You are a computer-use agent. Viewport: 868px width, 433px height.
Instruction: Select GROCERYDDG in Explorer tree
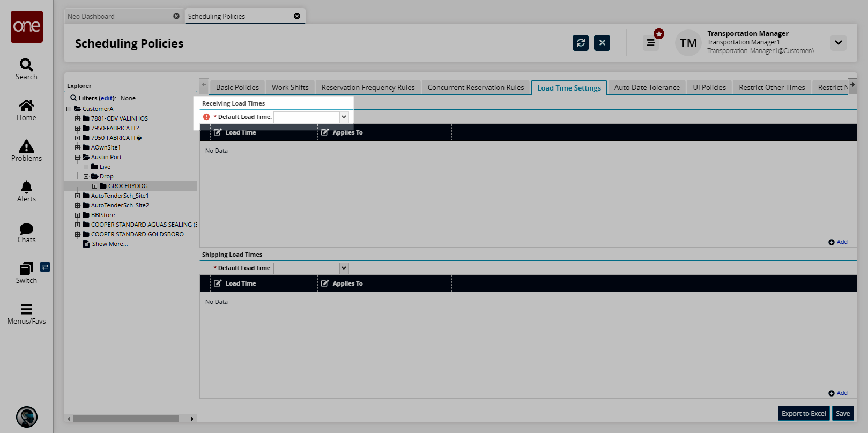[x=128, y=186]
